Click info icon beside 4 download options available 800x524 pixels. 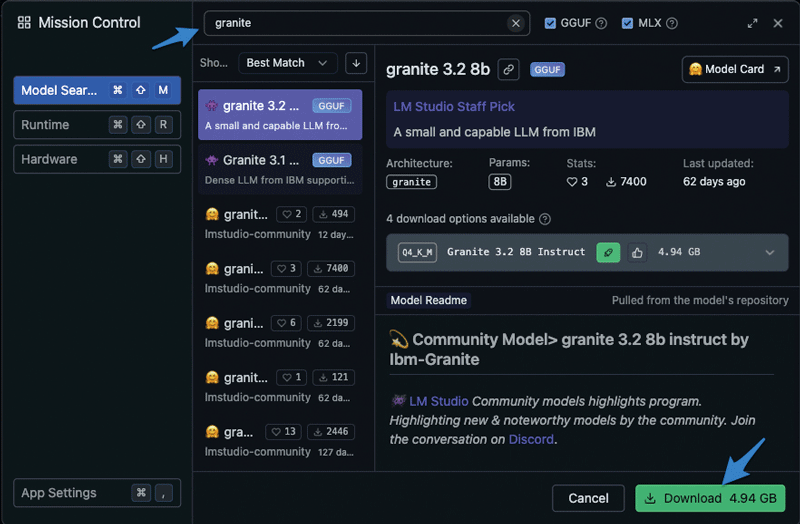pos(545,219)
